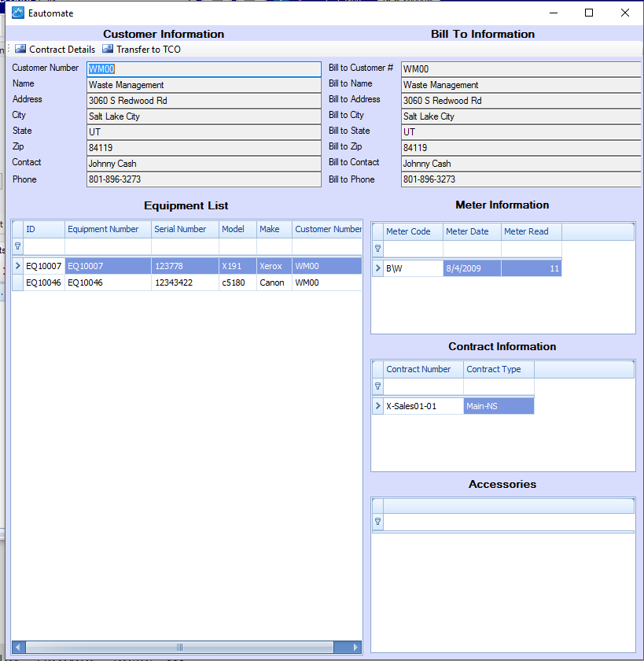
Task: Click the Equipment List scrollbar right arrow
Action: (355, 647)
